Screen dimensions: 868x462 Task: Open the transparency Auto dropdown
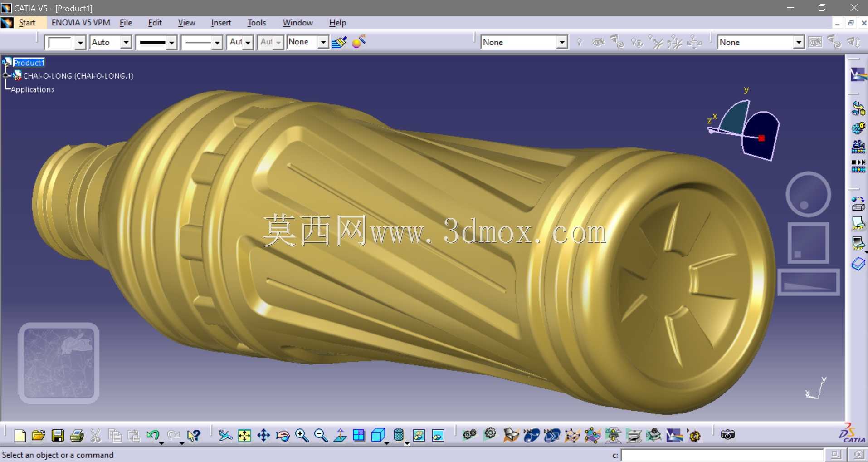(x=126, y=43)
